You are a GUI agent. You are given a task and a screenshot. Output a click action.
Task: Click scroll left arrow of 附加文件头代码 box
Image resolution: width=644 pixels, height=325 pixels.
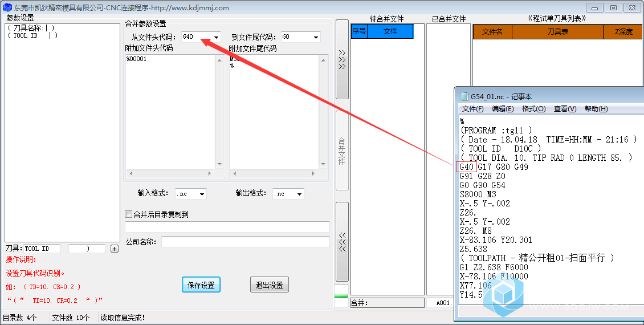tap(131, 174)
